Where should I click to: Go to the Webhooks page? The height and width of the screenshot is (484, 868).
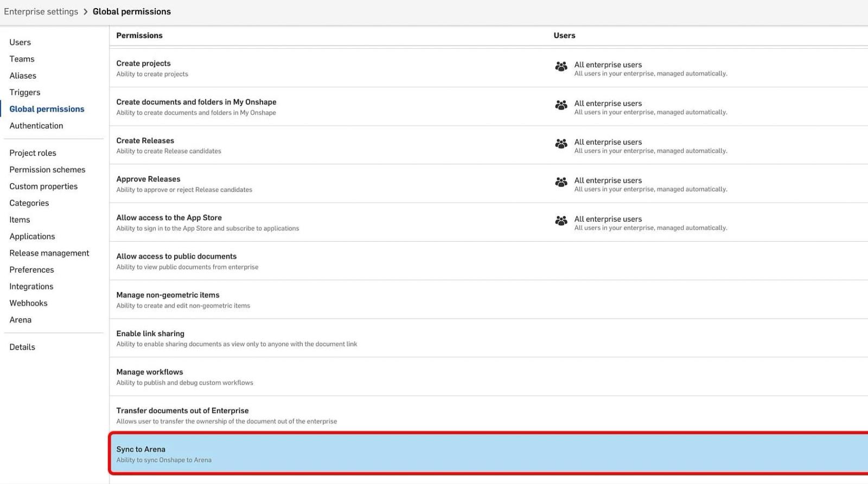[x=28, y=303]
